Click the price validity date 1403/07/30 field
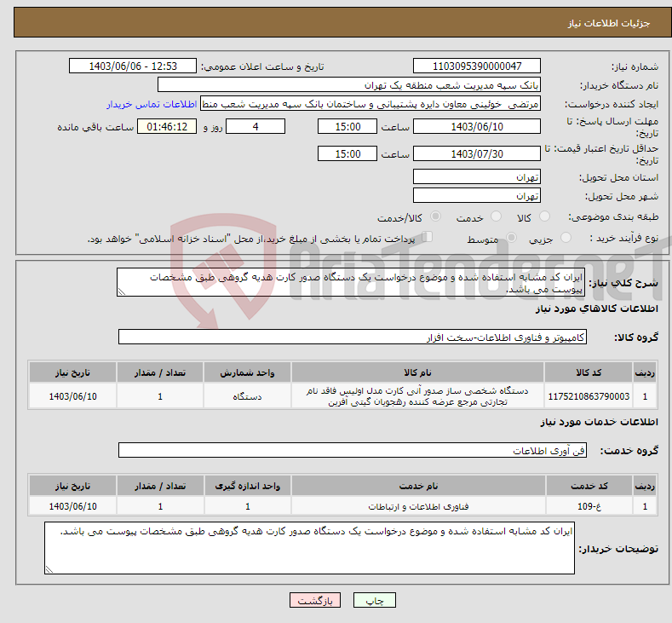This screenshot has height=623, width=672. [477, 153]
